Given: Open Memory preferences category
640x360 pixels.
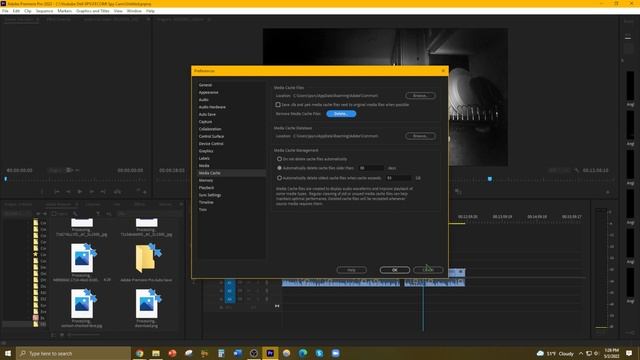Looking at the screenshot, I should (x=206, y=180).
